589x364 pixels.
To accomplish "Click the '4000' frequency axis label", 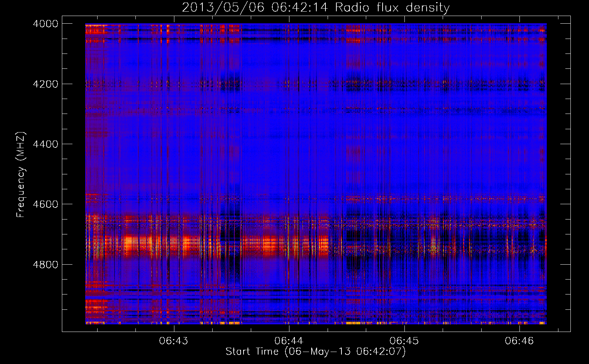I will tap(46, 24).
